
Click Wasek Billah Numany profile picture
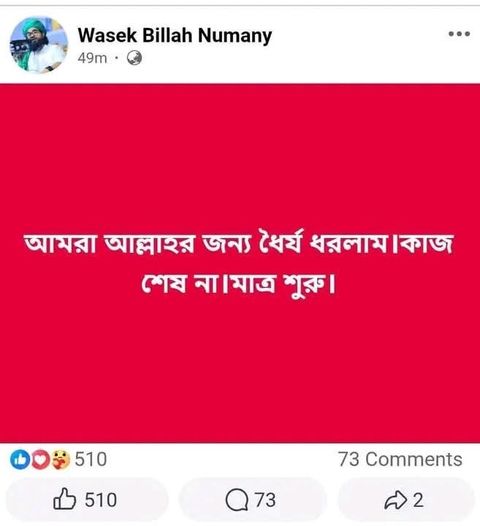[39, 45]
